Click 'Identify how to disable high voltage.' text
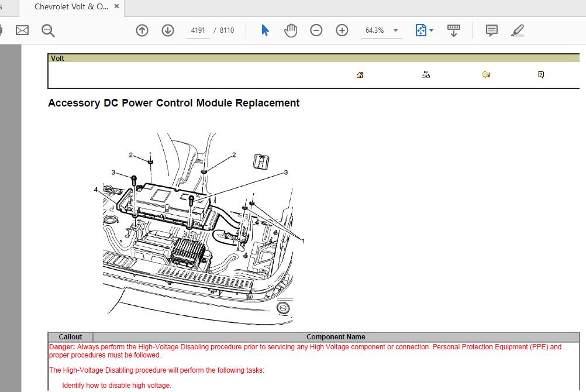This screenshot has width=586, height=392. click(x=116, y=385)
